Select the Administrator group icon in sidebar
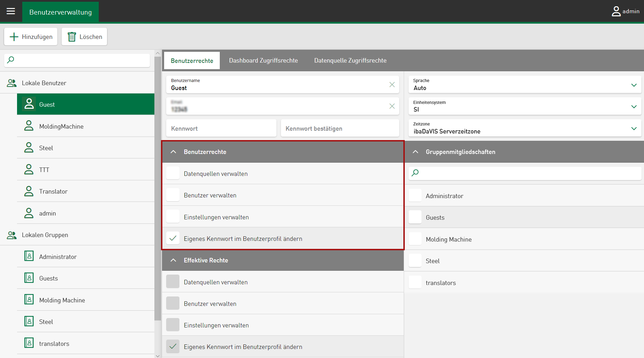Screen dimensions: 644x358 (x=29, y=256)
